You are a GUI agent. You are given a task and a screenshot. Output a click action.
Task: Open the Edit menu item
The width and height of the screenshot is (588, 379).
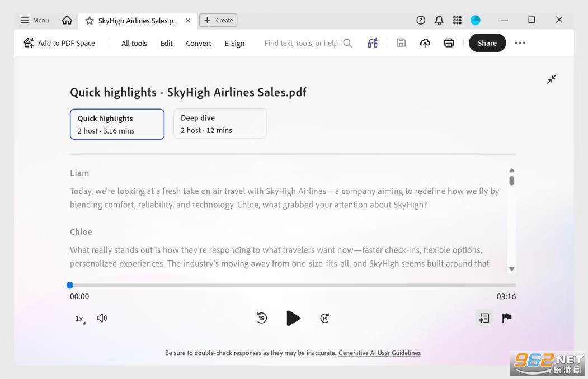[167, 44]
